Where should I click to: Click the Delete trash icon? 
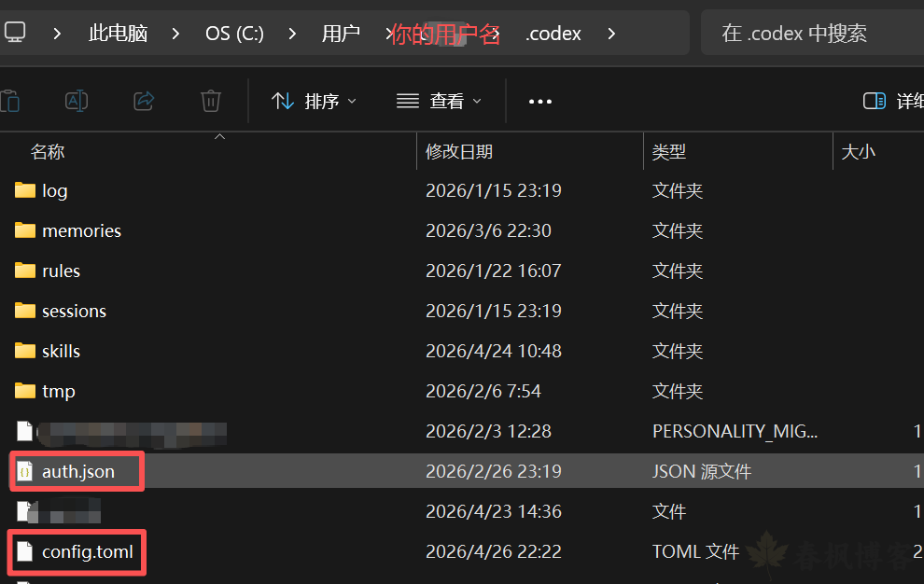pos(210,102)
